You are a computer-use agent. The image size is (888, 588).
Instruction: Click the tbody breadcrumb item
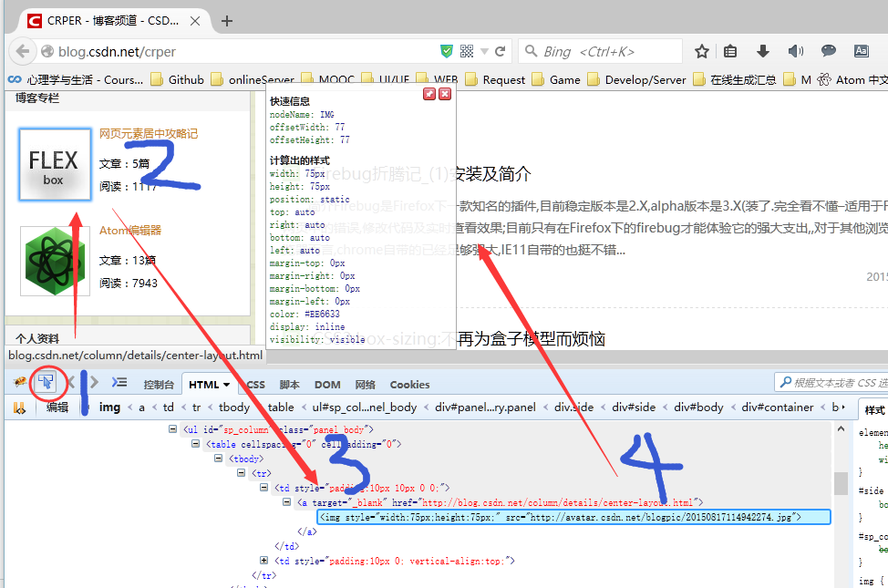pyautogui.click(x=234, y=407)
